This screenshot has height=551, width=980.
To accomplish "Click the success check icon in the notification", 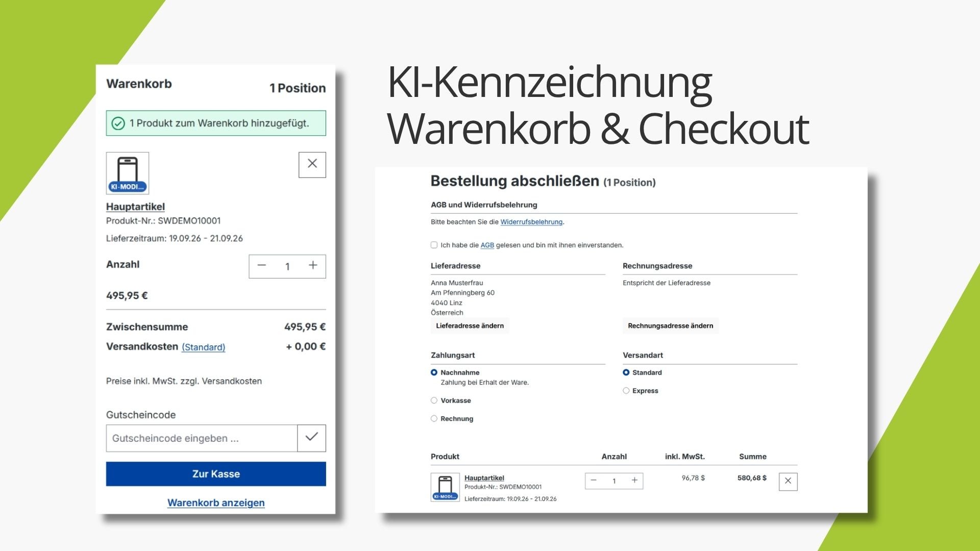I will point(118,123).
